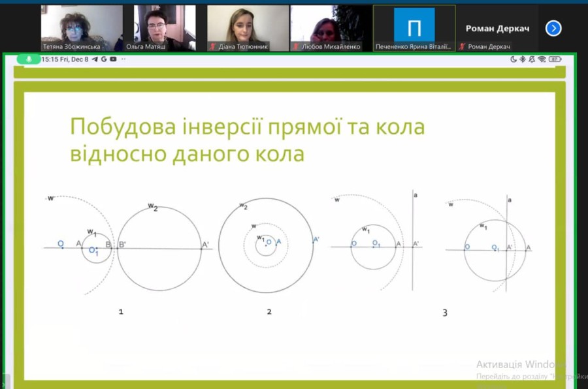Click the figure number "1" under the diagrams
The width and height of the screenshot is (588, 389).
[x=121, y=311]
